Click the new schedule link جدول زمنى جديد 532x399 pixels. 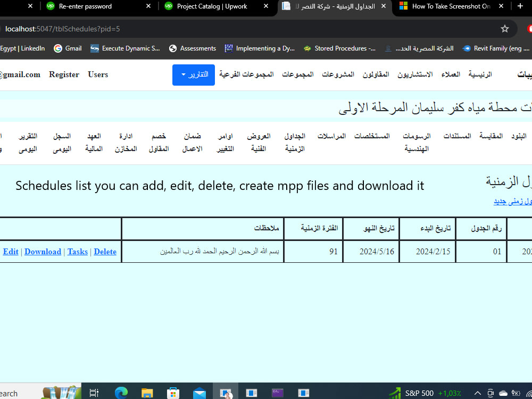tap(513, 202)
